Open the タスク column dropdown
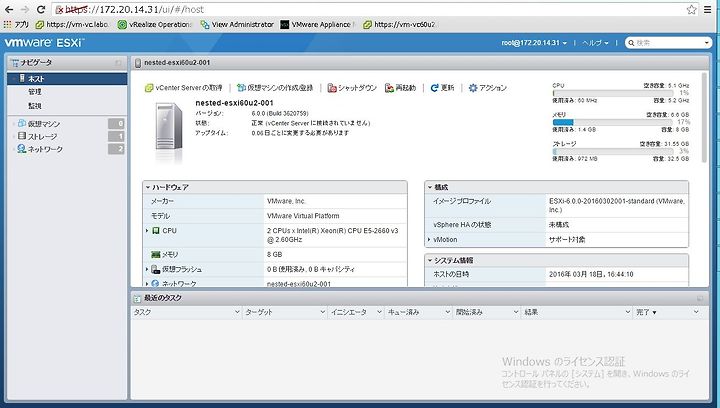This screenshot has height=408, width=720. (237, 312)
